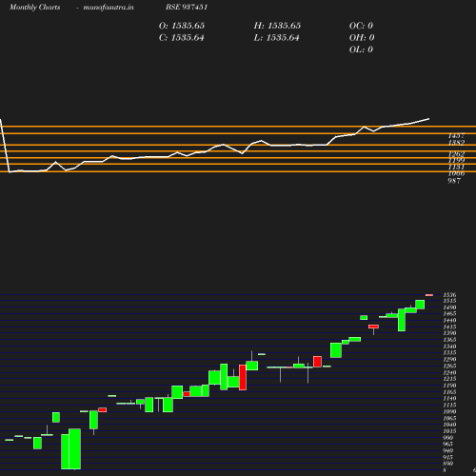Click the "BSE 937451" symbol label
The image size is (476, 476).
click(187, 7)
